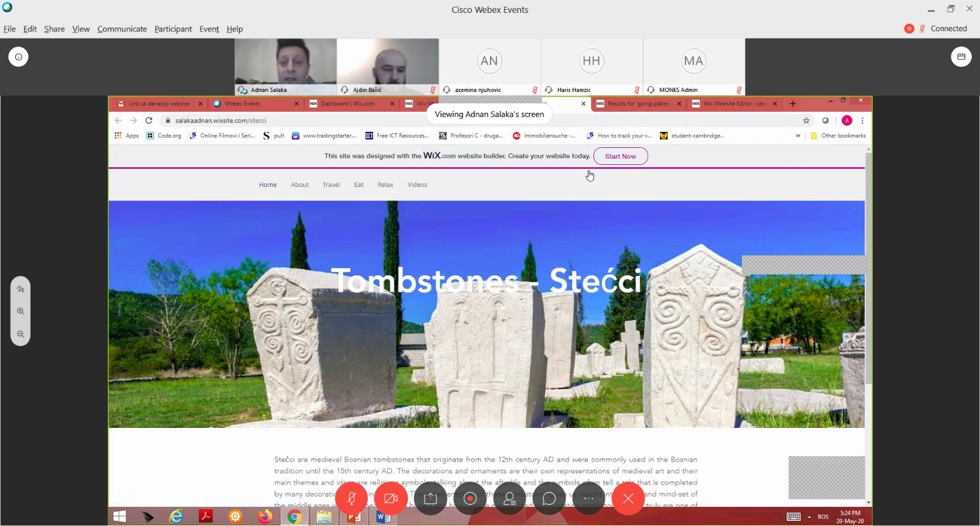
Task: Toggle the recording button
Action: pos(470,498)
